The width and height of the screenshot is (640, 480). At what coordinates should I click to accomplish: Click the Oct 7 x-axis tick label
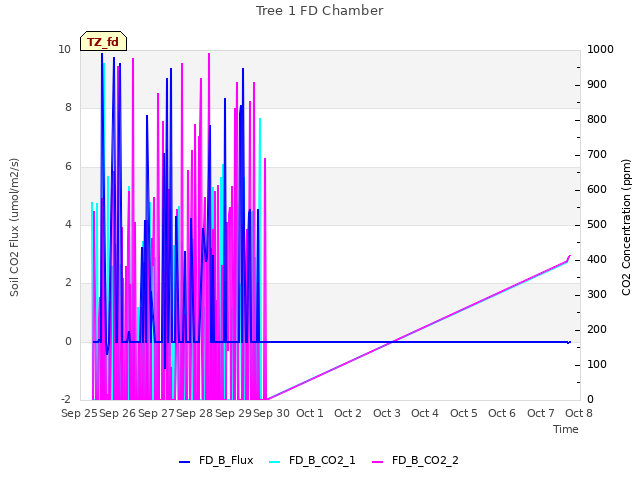(x=541, y=413)
